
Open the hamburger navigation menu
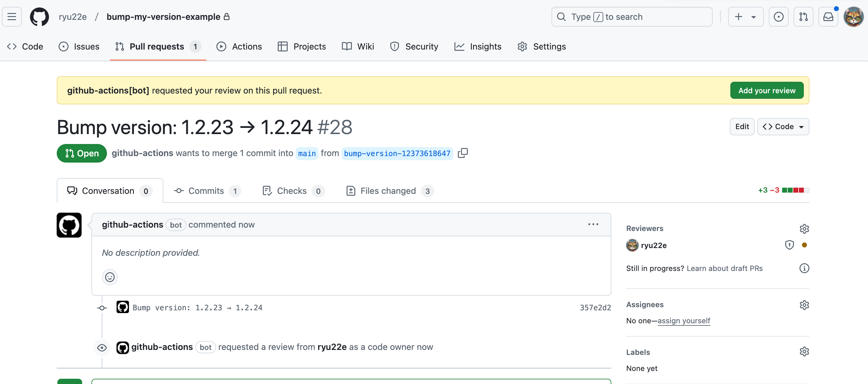tap(12, 16)
